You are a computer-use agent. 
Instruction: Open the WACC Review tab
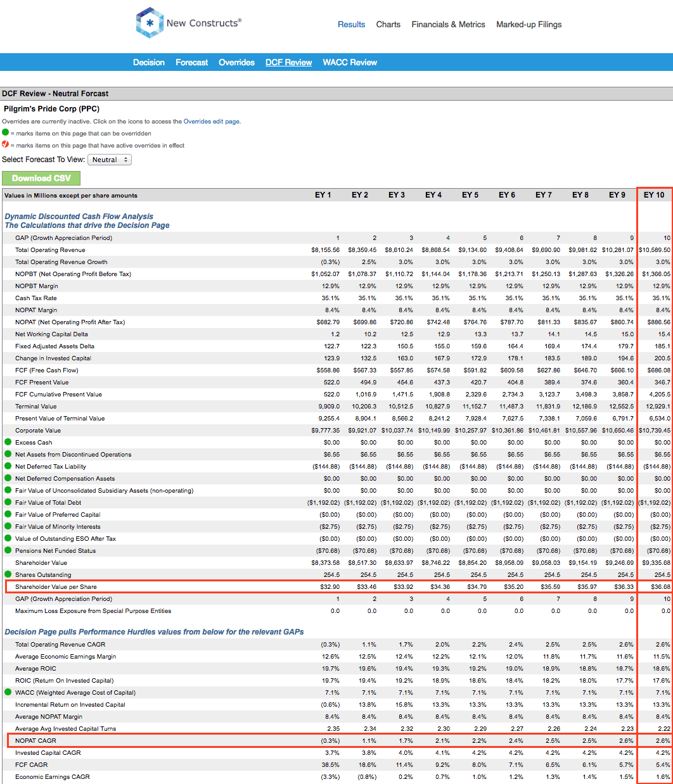[350, 62]
